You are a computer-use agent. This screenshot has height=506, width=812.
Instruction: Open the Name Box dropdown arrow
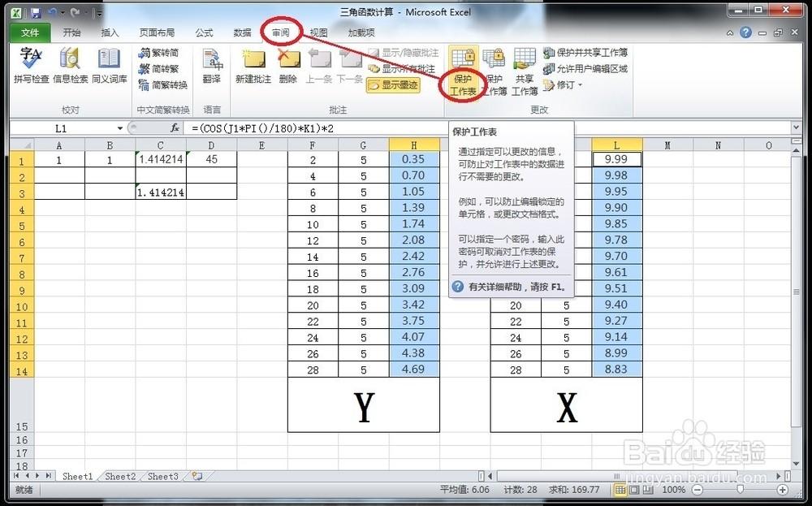pyautogui.click(x=119, y=128)
